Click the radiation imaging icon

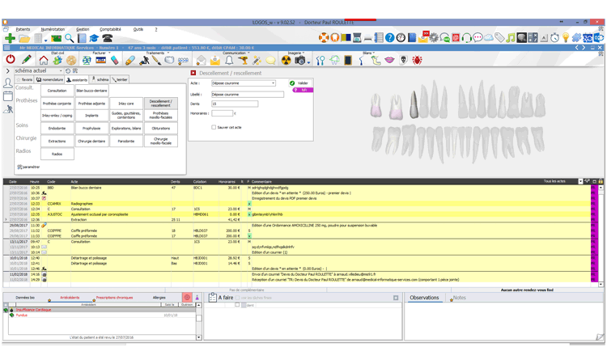click(x=286, y=60)
